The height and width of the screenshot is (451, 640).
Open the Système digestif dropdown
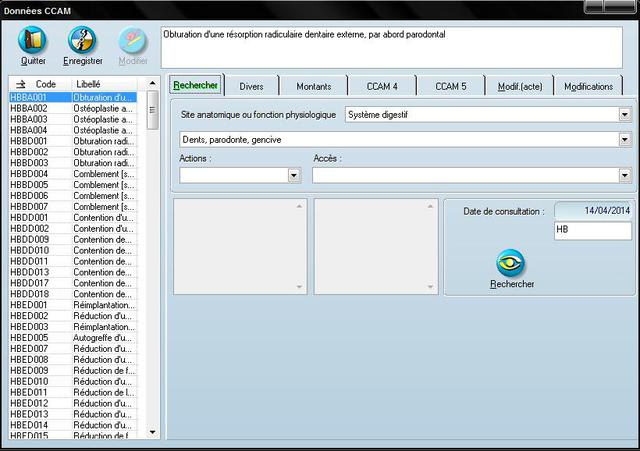(624, 115)
